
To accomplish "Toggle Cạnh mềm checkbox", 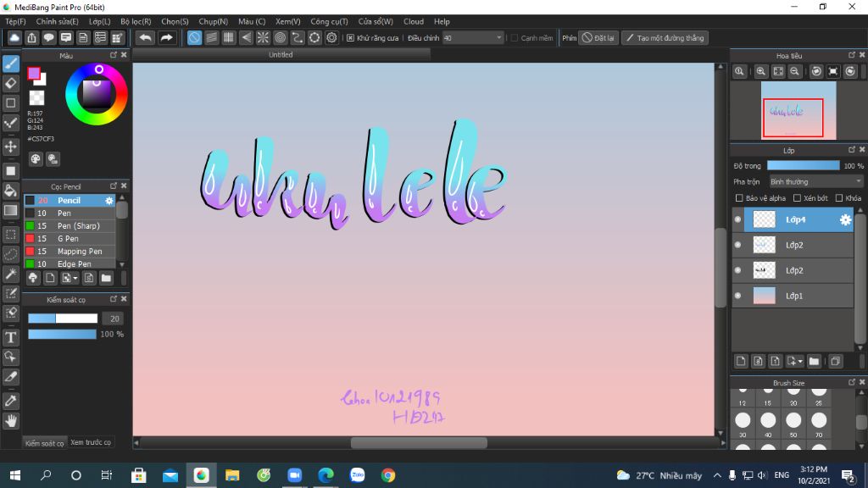I will 515,37.
